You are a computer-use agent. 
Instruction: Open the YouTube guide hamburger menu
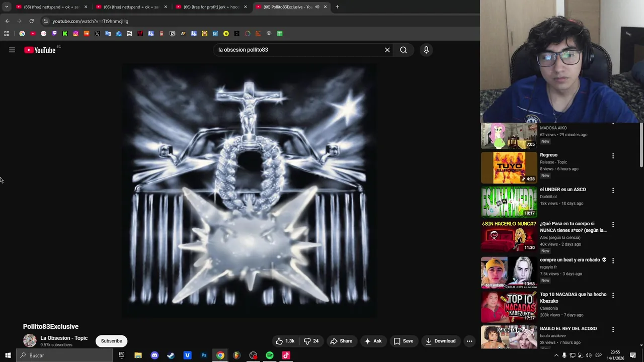coord(12,50)
